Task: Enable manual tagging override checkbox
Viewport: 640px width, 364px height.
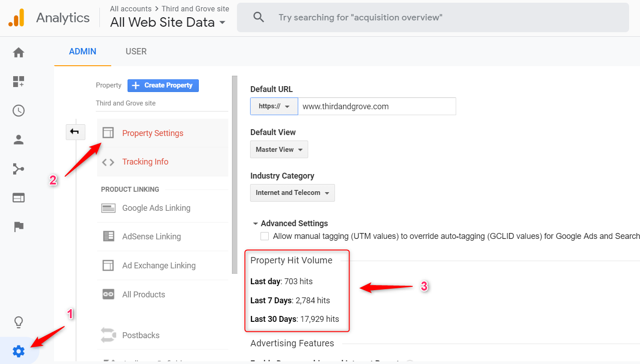Action: pos(265,236)
